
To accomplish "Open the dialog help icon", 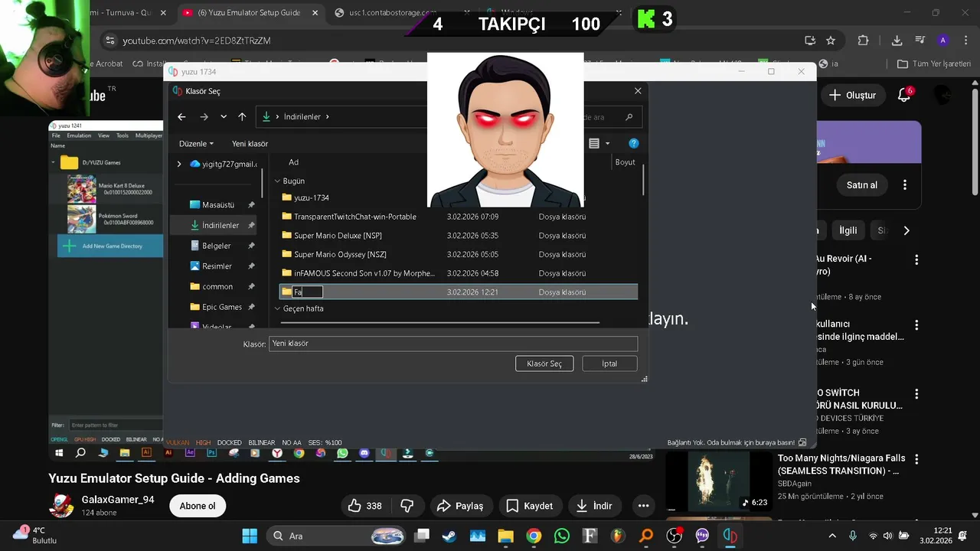I will (x=633, y=143).
